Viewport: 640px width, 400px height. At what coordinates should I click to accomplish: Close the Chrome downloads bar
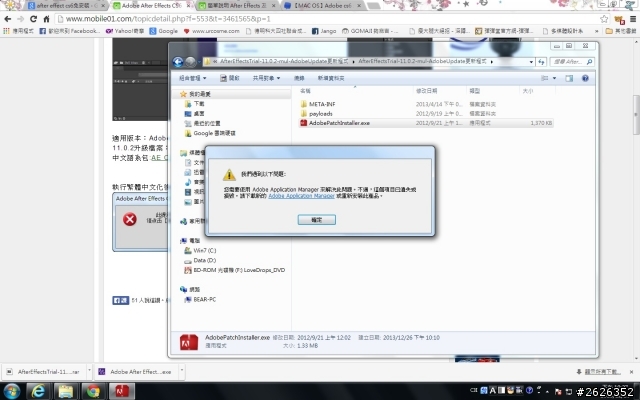point(631,372)
